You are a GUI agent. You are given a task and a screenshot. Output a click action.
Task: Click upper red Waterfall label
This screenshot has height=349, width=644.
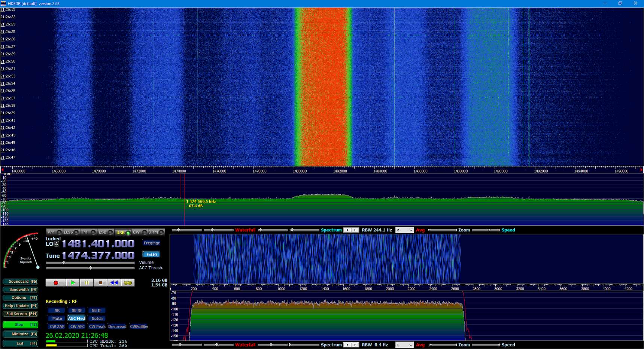click(x=245, y=230)
